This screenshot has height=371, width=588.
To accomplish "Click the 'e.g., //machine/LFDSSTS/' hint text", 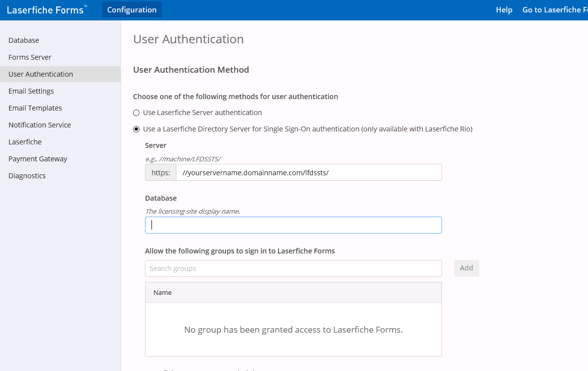I will (183, 159).
